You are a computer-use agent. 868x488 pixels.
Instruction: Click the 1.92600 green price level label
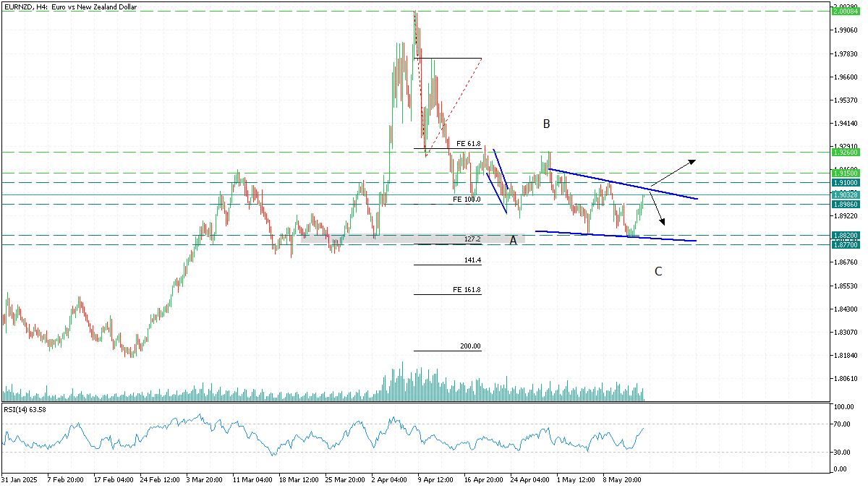845,153
